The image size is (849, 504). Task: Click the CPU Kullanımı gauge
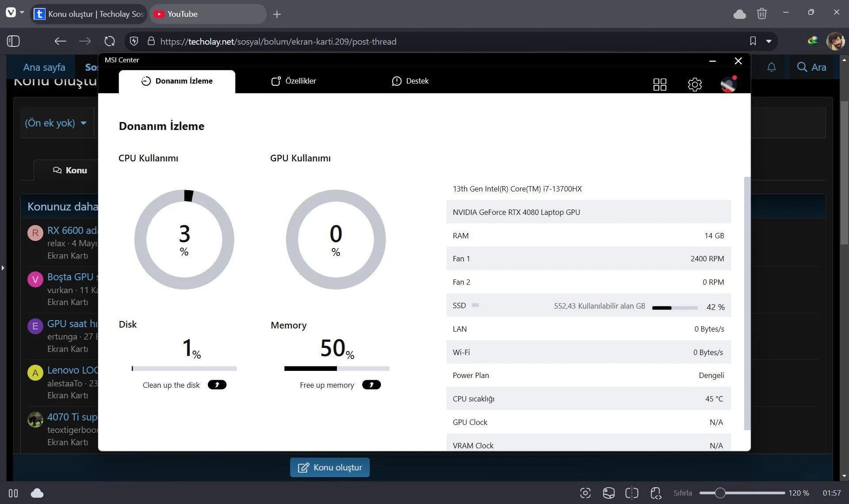pos(184,240)
